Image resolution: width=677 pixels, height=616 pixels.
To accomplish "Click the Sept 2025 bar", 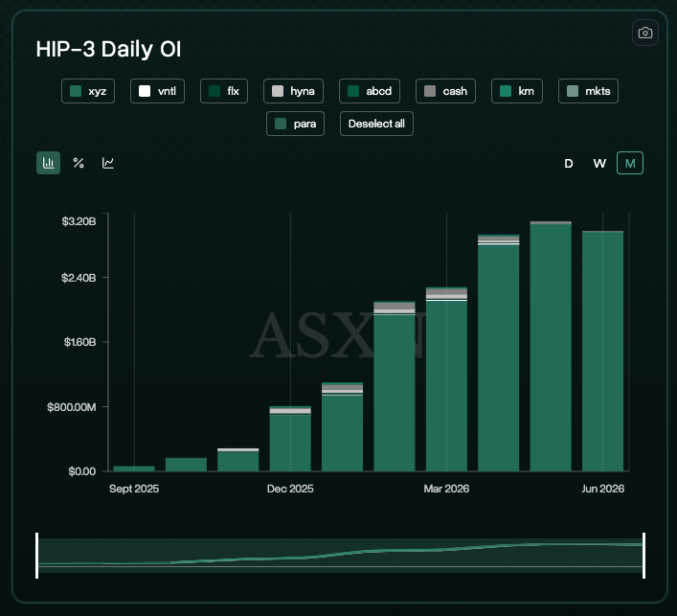I will coord(134,468).
